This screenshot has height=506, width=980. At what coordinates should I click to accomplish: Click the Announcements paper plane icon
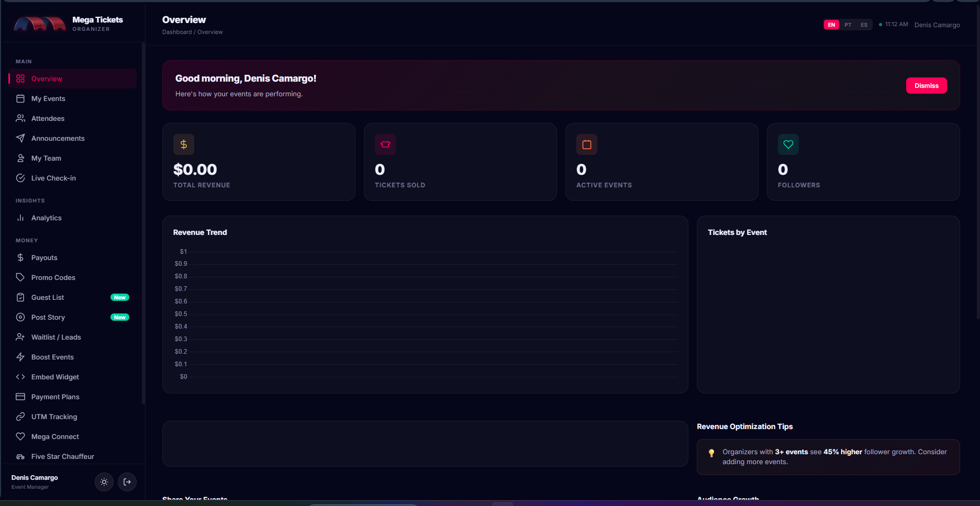coord(20,138)
